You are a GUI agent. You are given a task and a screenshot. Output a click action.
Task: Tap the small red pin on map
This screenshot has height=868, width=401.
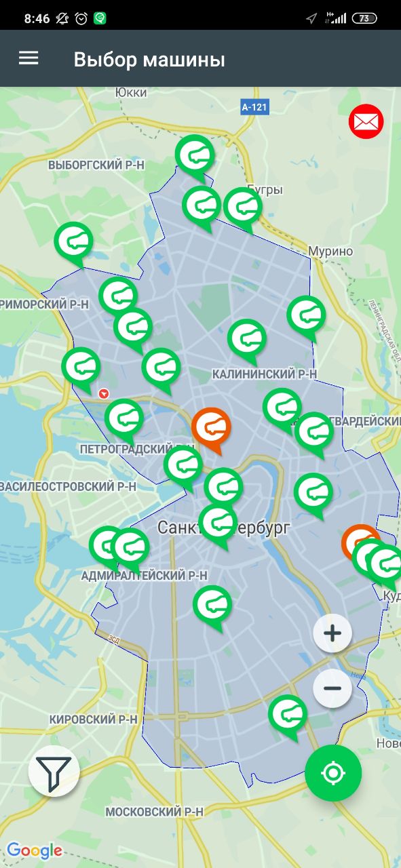(103, 393)
